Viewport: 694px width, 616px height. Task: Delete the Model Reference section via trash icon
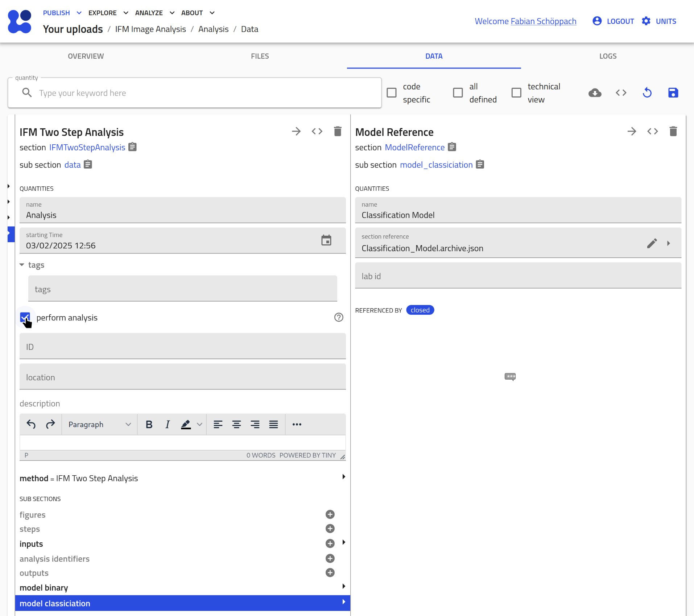point(673,131)
